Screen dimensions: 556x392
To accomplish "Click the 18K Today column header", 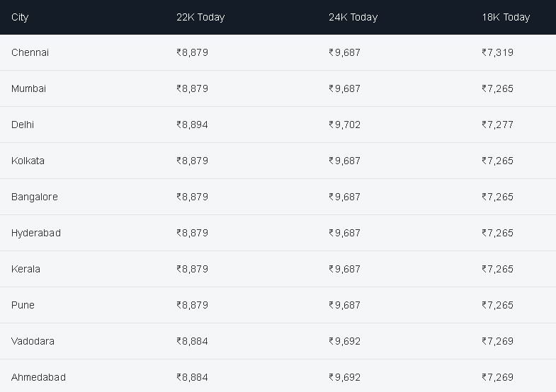I will pos(506,18).
